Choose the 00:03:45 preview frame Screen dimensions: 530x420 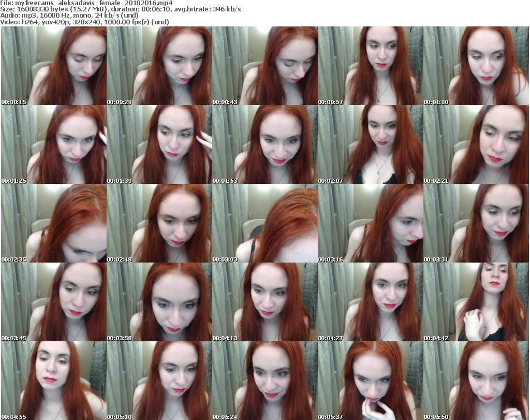tap(54, 302)
